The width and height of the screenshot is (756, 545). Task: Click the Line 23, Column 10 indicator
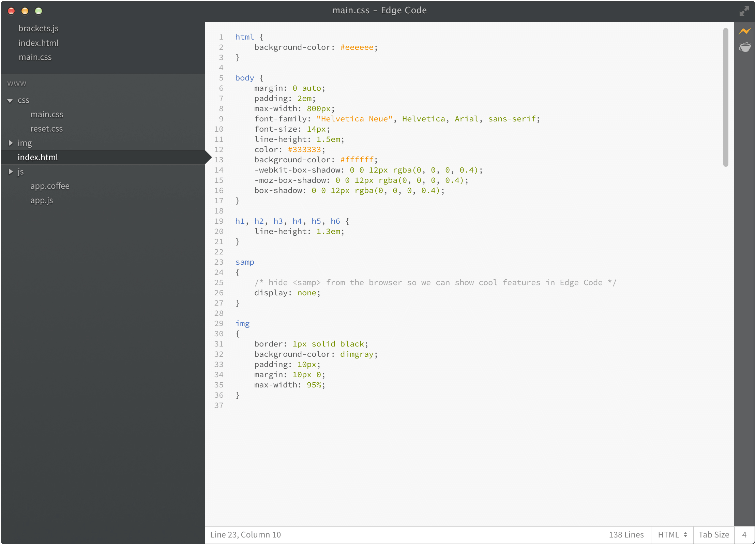245,534
